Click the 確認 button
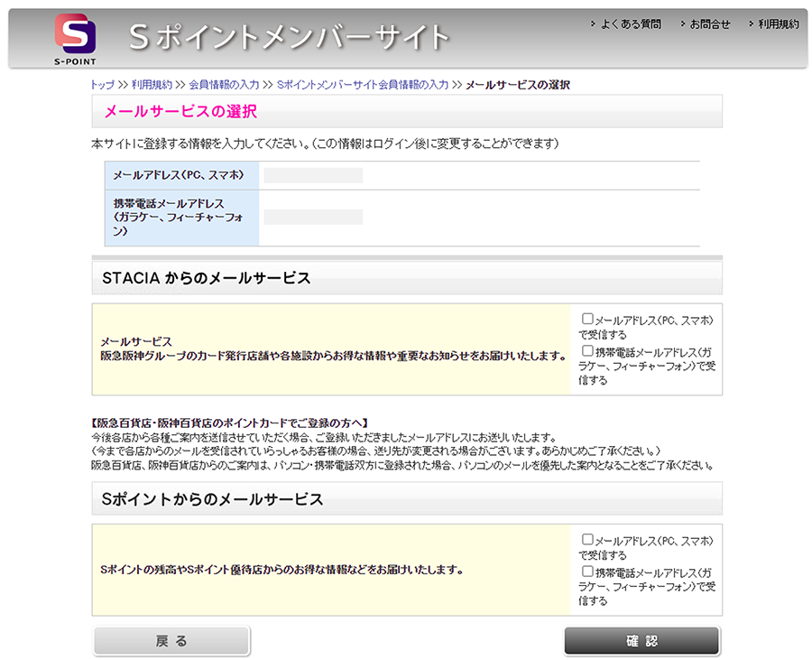Screen dimensions: 812x660 pyautogui.click(x=641, y=641)
